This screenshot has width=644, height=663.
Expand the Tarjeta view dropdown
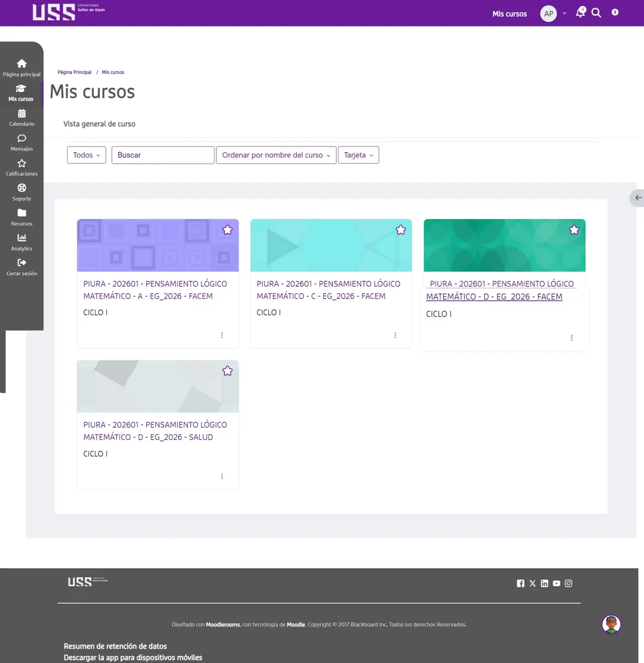358,155
